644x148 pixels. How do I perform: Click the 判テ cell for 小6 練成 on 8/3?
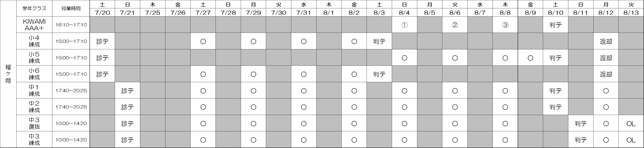tap(379, 74)
